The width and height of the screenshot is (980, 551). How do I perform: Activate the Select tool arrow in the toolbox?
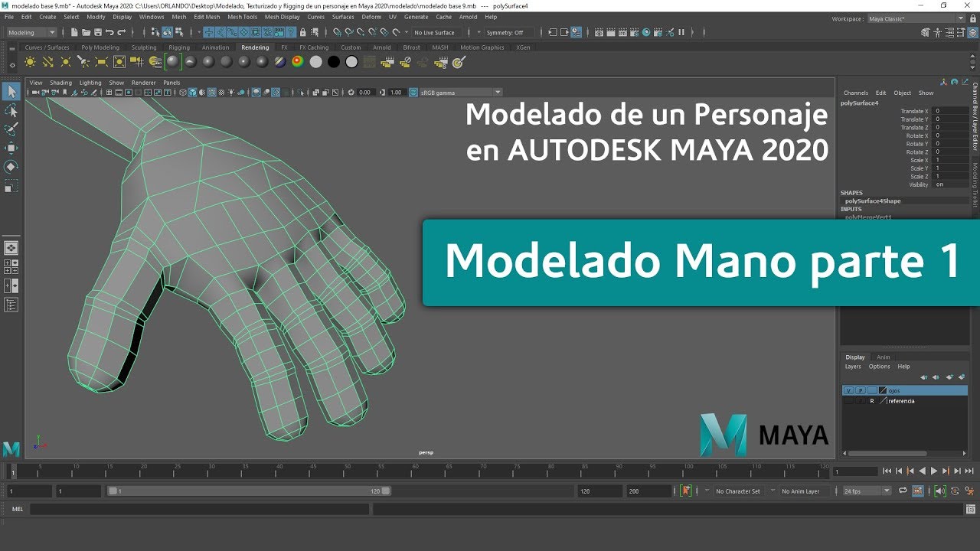(11, 92)
